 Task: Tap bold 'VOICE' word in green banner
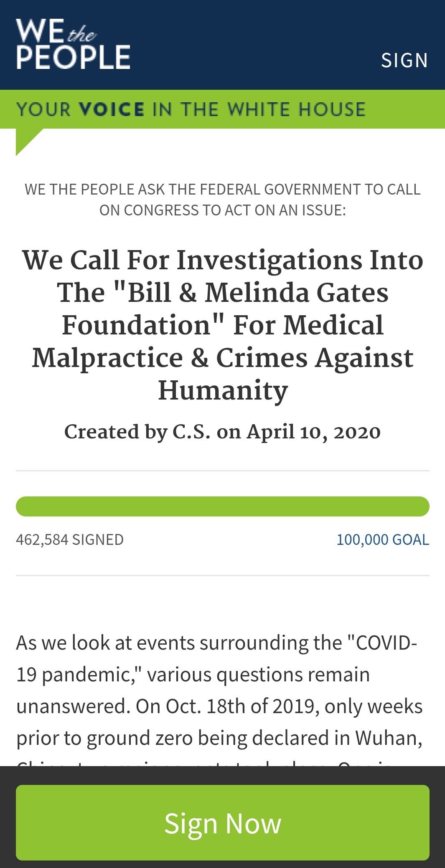(x=112, y=109)
